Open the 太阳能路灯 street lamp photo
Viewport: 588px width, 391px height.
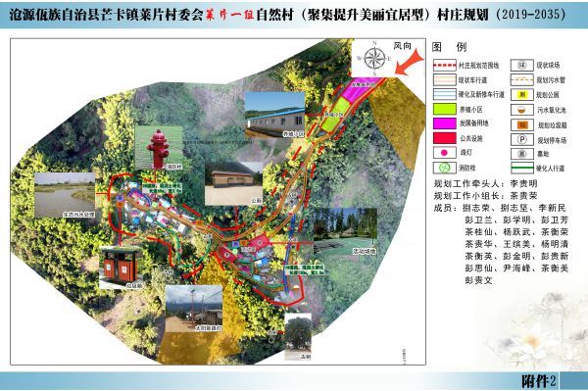point(194,309)
